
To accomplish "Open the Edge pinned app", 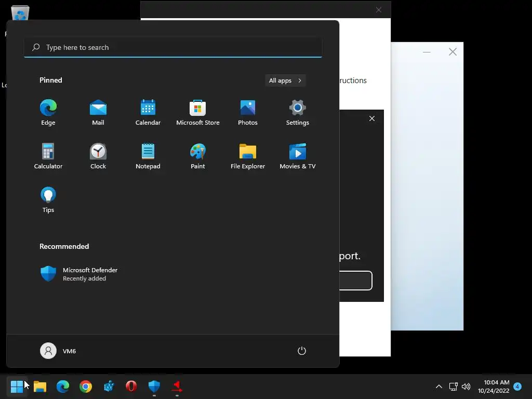I will (48, 113).
